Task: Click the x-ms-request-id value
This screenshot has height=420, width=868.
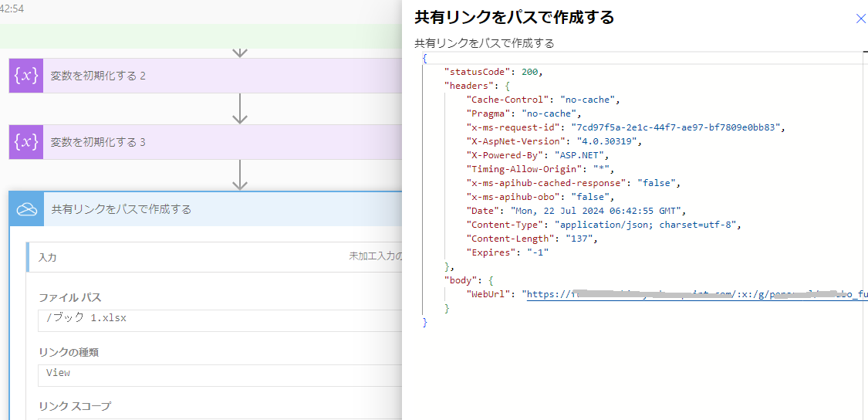Action: tap(676, 127)
